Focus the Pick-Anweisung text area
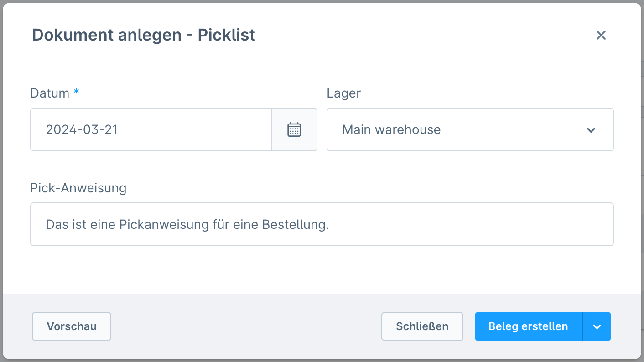The image size is (644, 362). [x=322, y=224]
